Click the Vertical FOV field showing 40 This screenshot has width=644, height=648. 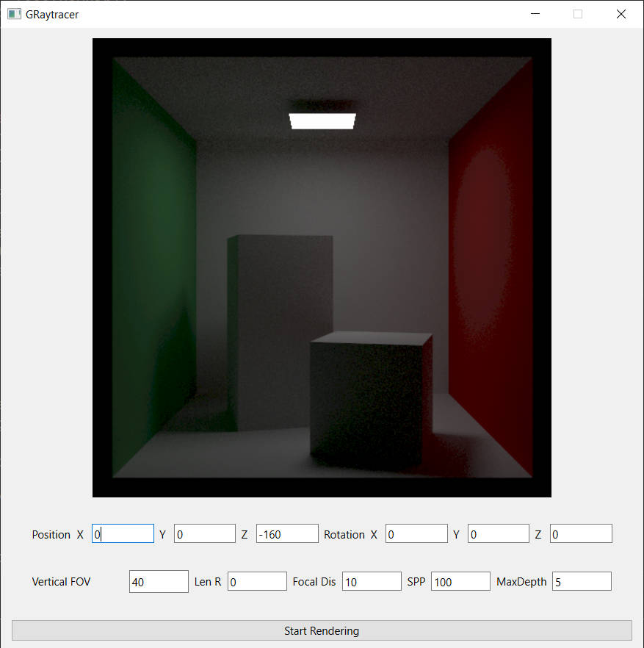tap(159, 582)
